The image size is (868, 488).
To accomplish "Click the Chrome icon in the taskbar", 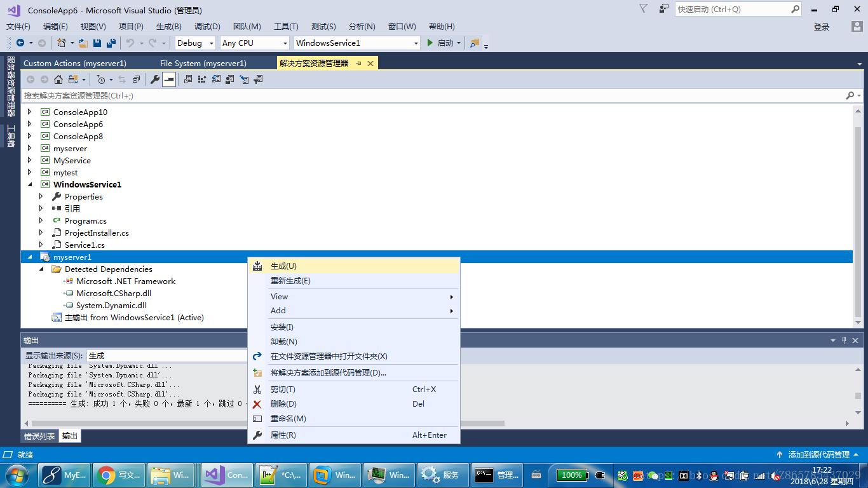I will pos(105,475).
